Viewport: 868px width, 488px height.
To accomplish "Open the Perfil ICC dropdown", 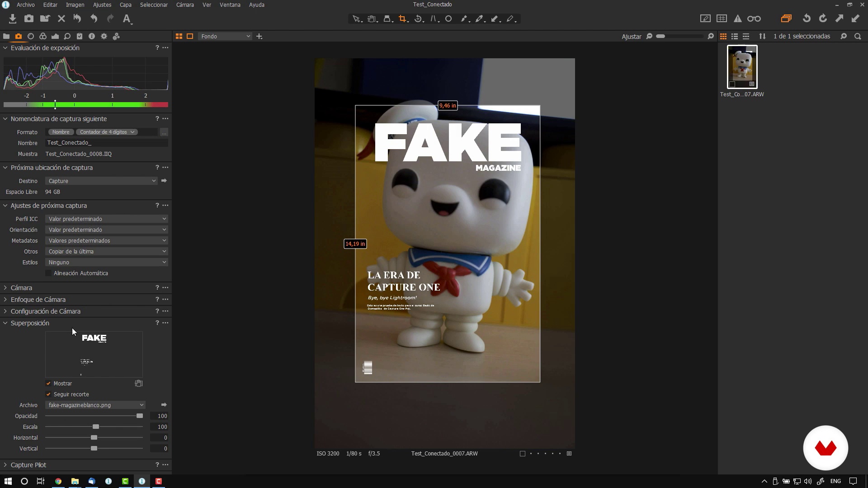I will [x=107, y=219].
